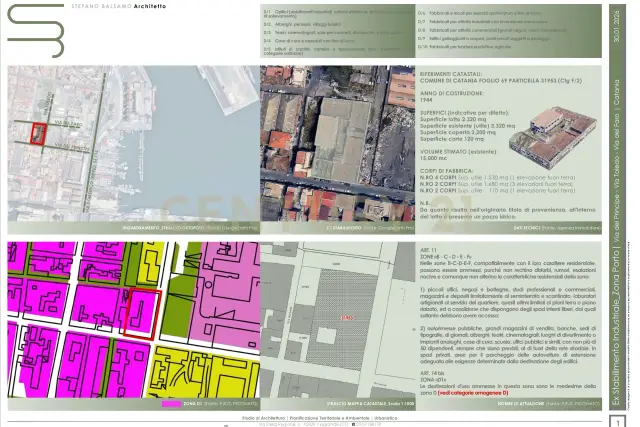Click the 'ART. 14 bis' heading
640x427 pixels.
point(431,374)
